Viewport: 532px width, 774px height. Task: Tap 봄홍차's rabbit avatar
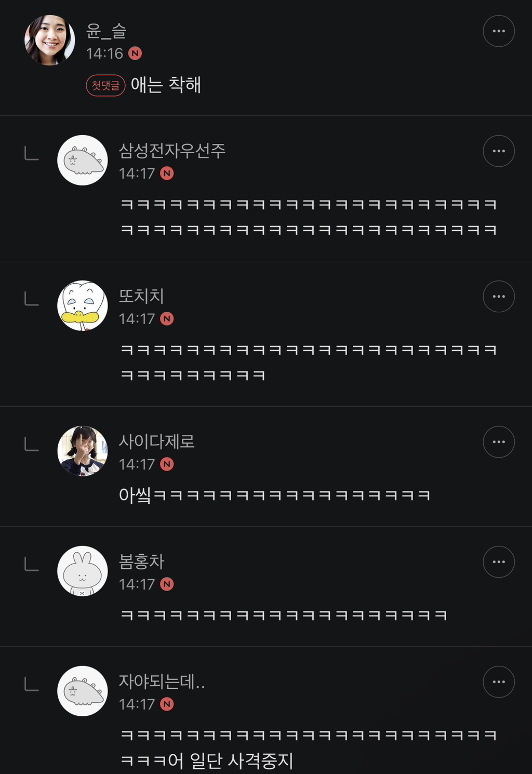[x=83, y=571]
